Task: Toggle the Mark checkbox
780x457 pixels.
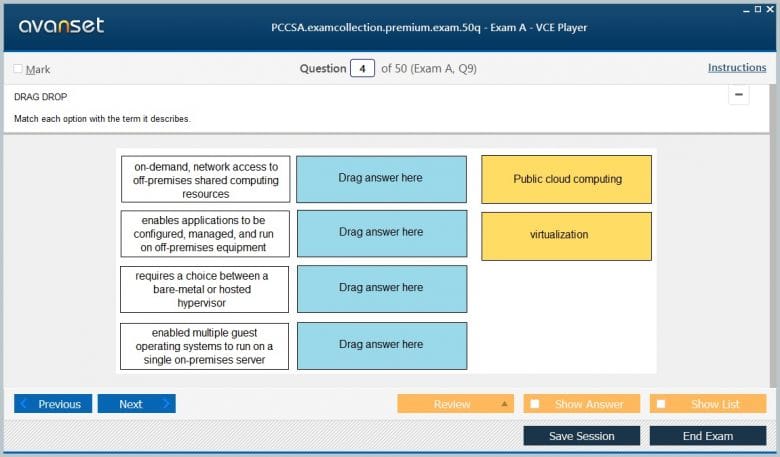Action: (18, 69)
